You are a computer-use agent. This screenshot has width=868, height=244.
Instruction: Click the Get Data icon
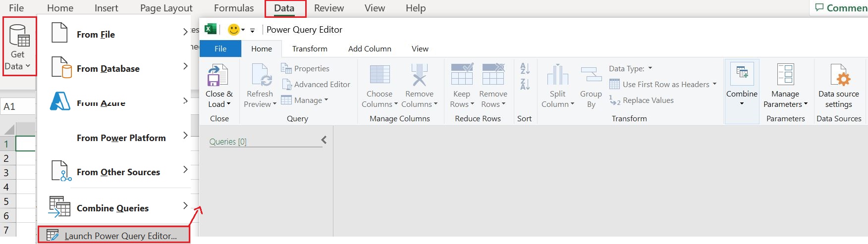[20, 35]
